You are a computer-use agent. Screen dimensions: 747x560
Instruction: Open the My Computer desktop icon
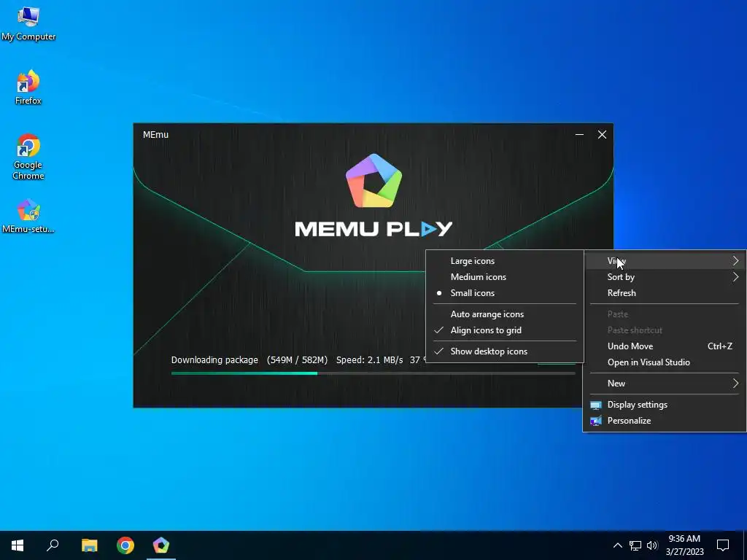point(28,24)
